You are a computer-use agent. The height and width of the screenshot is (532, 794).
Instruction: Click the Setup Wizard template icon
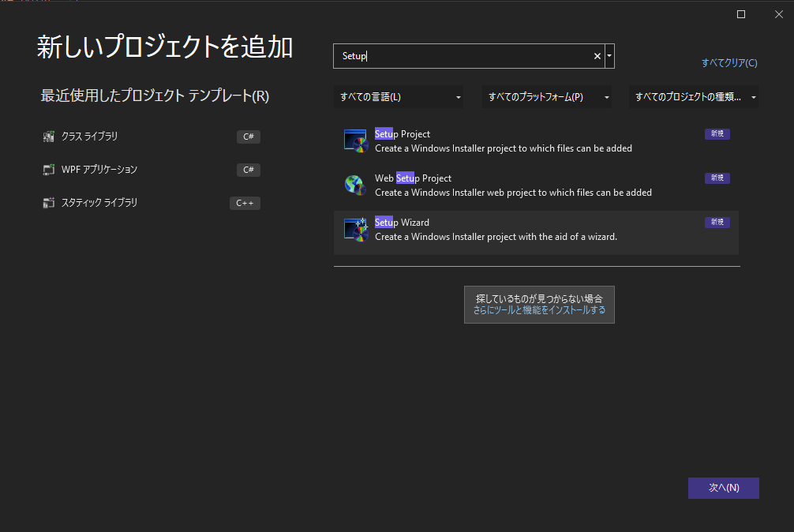(x=355, y=228)
